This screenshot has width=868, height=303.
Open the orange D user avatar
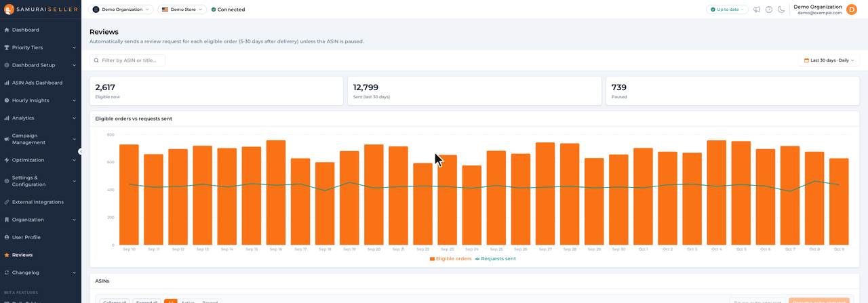(852, 9)
